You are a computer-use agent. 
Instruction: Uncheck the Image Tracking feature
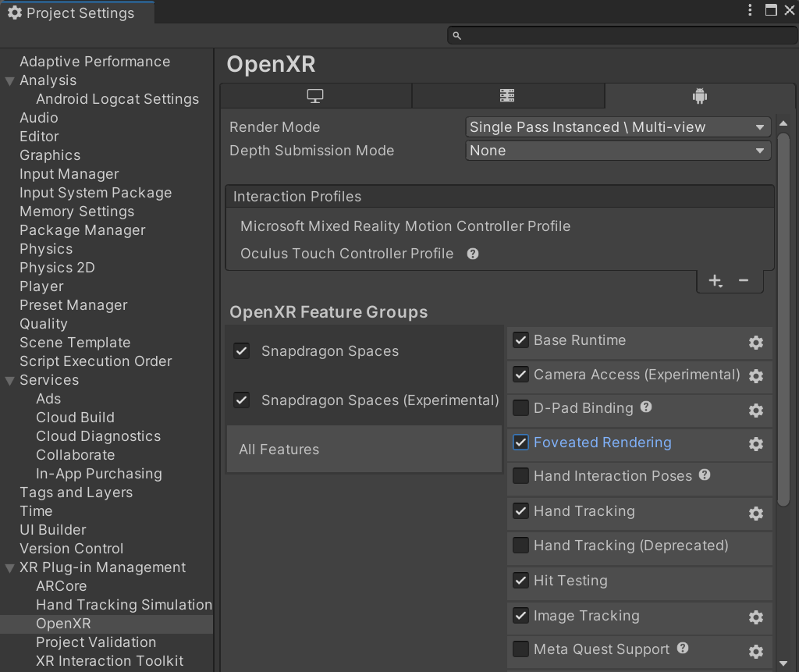[520, 615]
